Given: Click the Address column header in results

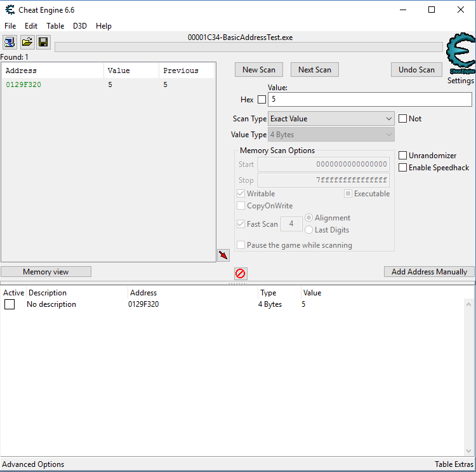Looking at the screenshot, I should [53, 71].
